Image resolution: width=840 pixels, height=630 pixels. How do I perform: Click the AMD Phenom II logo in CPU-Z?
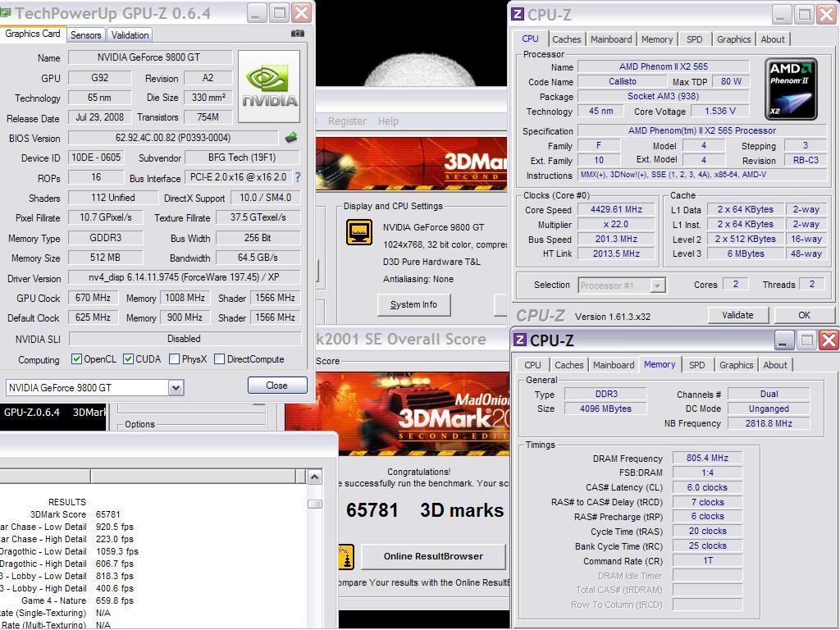pos(792,89)
